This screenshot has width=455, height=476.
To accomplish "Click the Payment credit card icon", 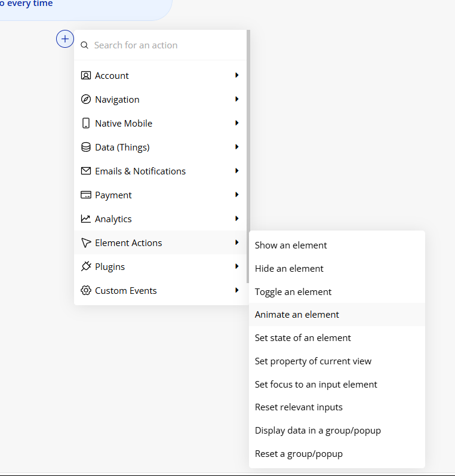I will (x=86, y=195).
